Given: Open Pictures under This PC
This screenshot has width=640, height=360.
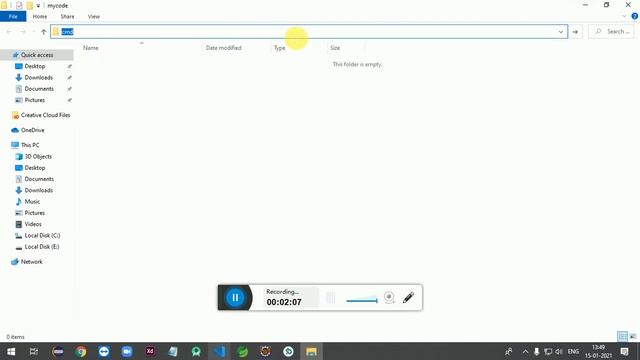Looking at the screenshot, I should click(x=35, y=213).
